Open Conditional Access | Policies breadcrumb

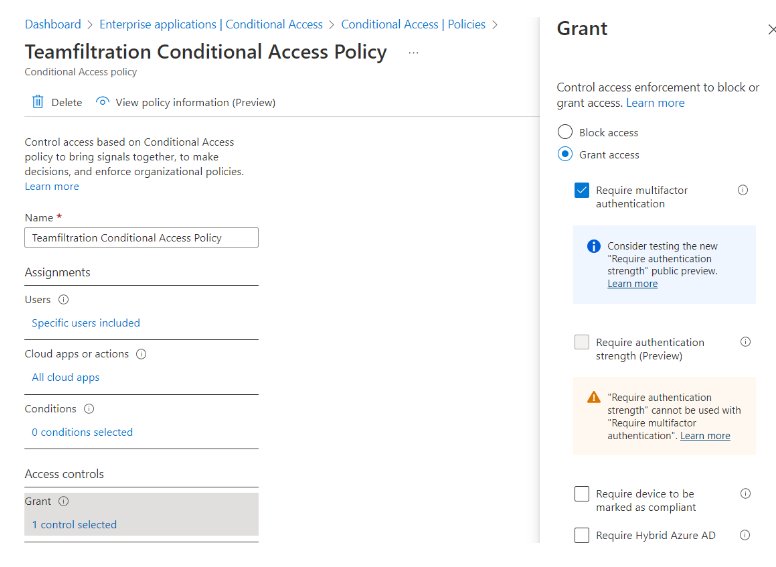[413, 24]
